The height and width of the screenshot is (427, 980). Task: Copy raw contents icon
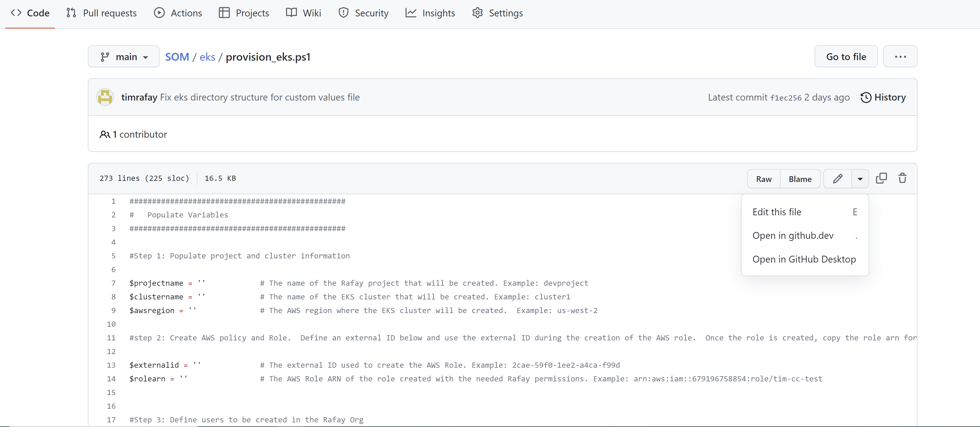pos(881,178)
